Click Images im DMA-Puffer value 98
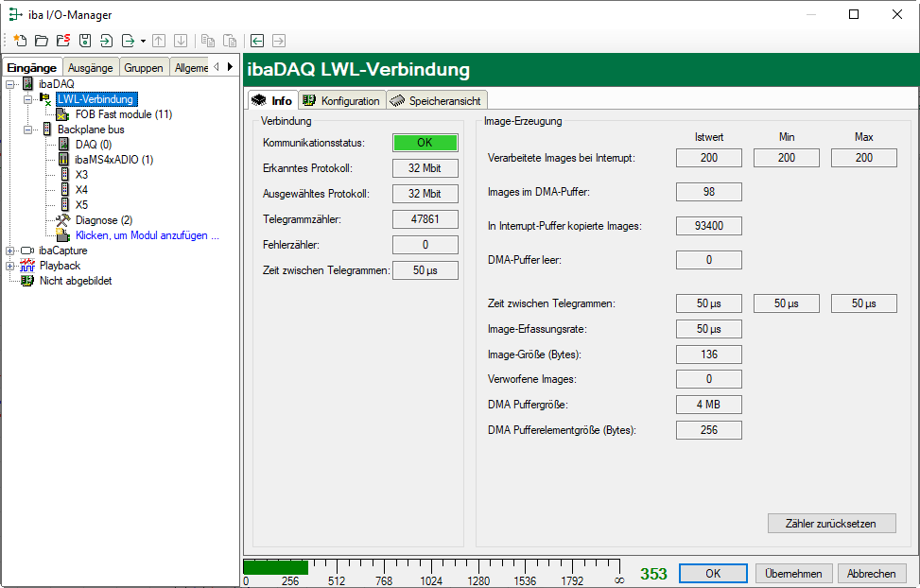The height and width of the screenshot is (588, 920). tap(709, 192)
